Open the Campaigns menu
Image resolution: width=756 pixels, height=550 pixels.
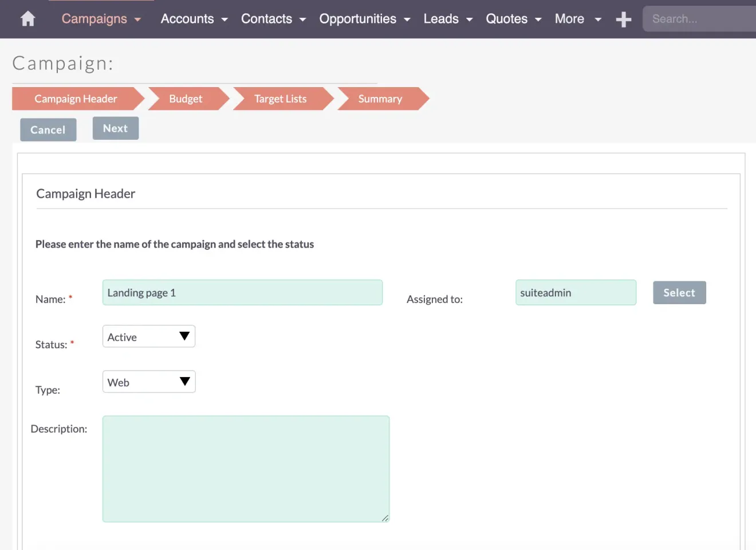(x=101, y=19)
